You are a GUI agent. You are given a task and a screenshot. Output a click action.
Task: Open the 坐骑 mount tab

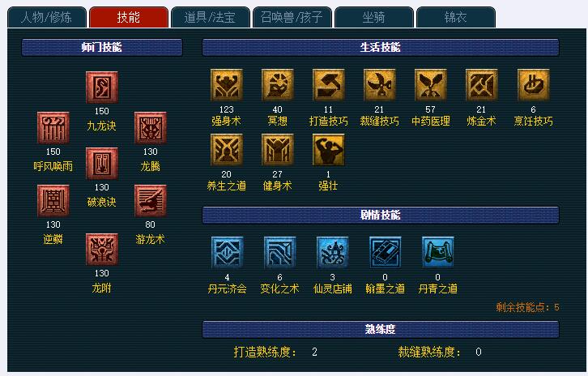pyautogui.click(x=374, y=17)
